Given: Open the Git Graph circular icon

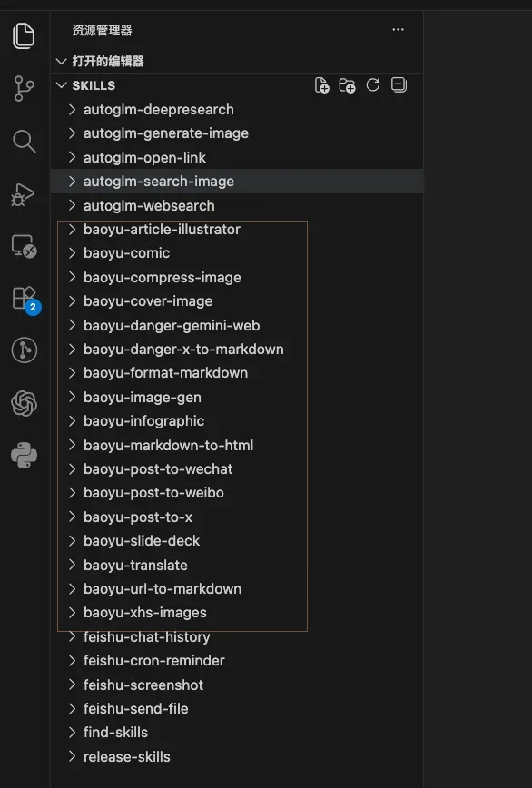Looking at the screenshot, I should [25, 350].
